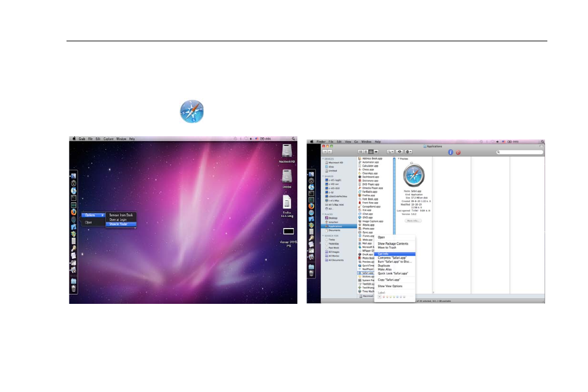Click the Finder window search field
588x392 pixels.
(x=520, y=152)
